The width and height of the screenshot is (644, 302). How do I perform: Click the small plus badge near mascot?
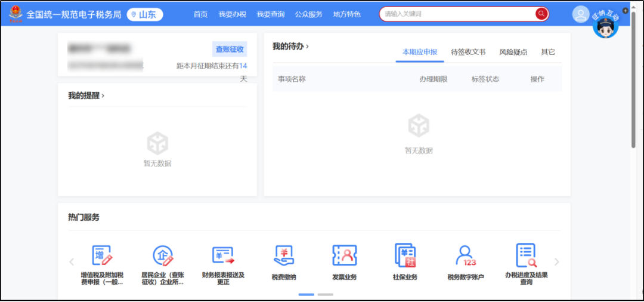pos(625,11)
